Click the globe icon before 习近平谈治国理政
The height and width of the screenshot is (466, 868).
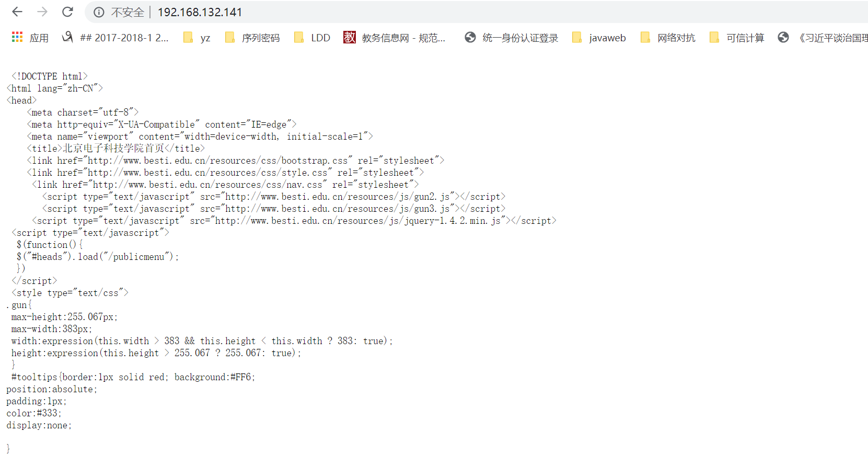pyautogui.click(x=783, y=38)
